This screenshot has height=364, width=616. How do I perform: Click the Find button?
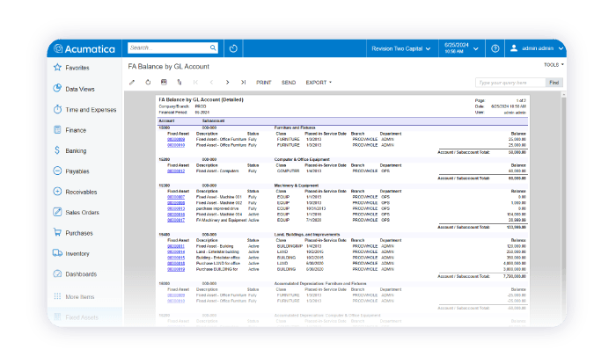pyautogui.click(x=554, y=83)
